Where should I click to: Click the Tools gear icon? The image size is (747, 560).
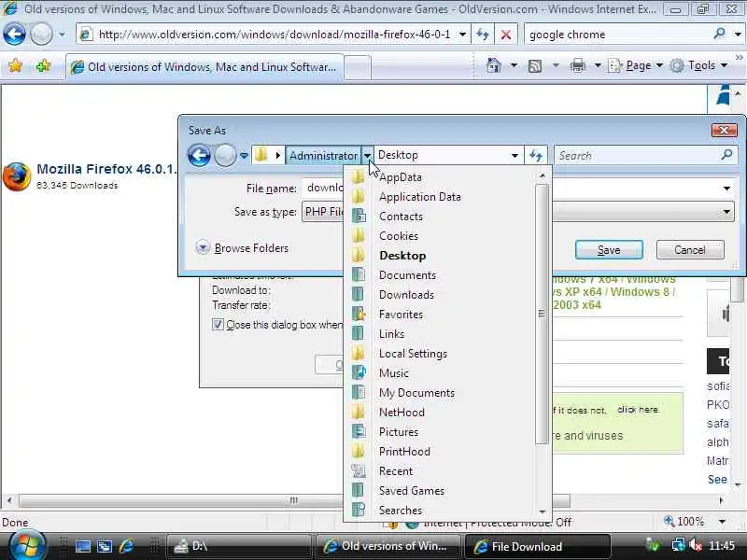[677, 65]
